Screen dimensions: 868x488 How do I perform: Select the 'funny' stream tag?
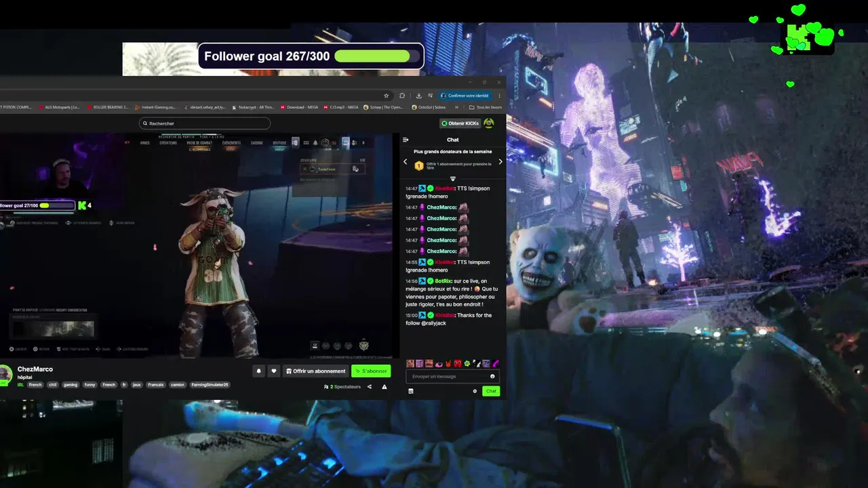coord(90,385)
